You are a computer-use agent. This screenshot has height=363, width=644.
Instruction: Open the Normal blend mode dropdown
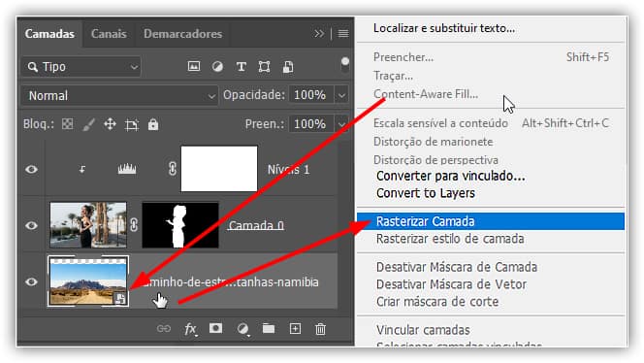(x=119, y=96)
